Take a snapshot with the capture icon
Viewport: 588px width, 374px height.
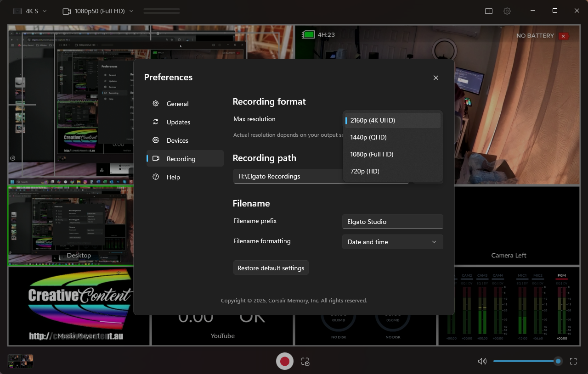pyautogui.click(x=305, y=362)
